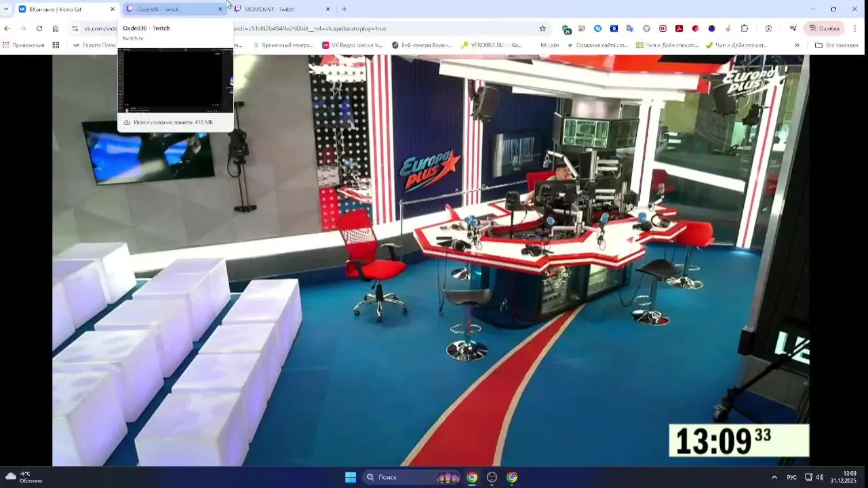Switch to the MORKOVN1 Twitch tab
The width and height of the screenshot is (868, 488).
[281, 9]
